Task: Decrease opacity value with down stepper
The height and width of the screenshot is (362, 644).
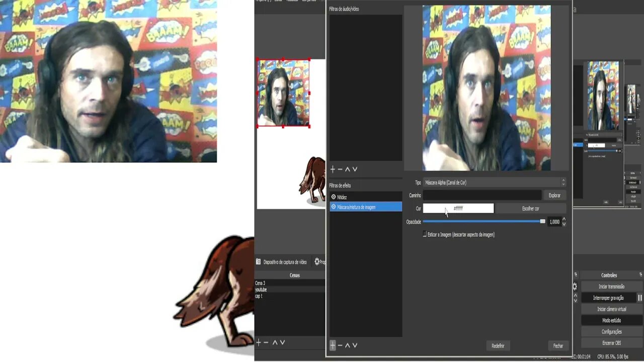Action: (564, 224)
